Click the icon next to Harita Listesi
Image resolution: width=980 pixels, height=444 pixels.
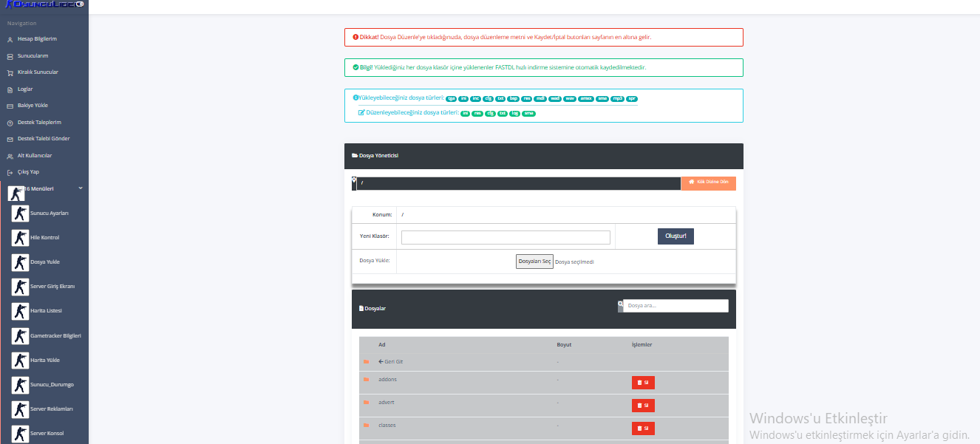pyautogui.click(x=20, y=311)
